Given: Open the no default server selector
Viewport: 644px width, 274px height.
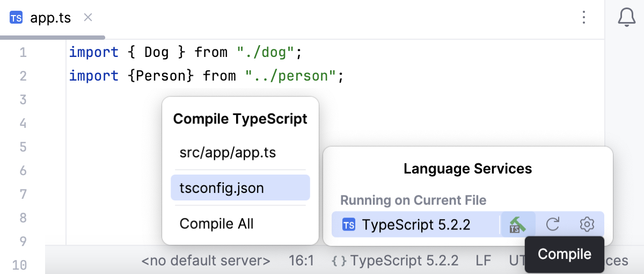Looking at the screenshot, I should [x=206, y=261].
